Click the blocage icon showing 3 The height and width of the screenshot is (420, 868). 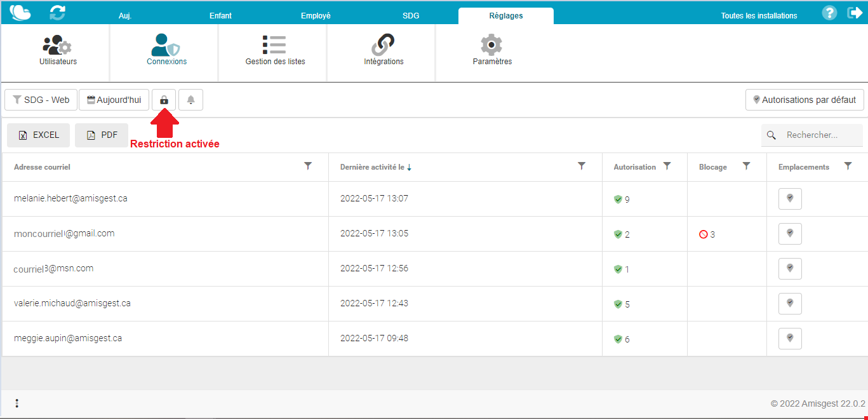click(703, 234)
